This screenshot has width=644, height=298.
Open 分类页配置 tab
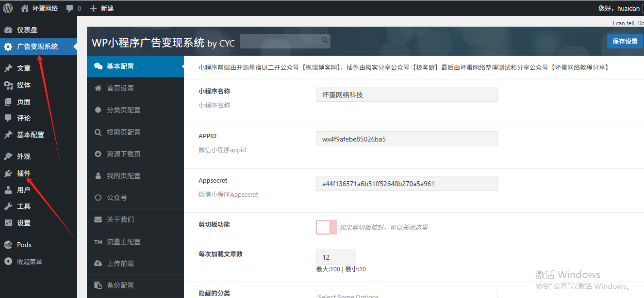click(135, 110)
